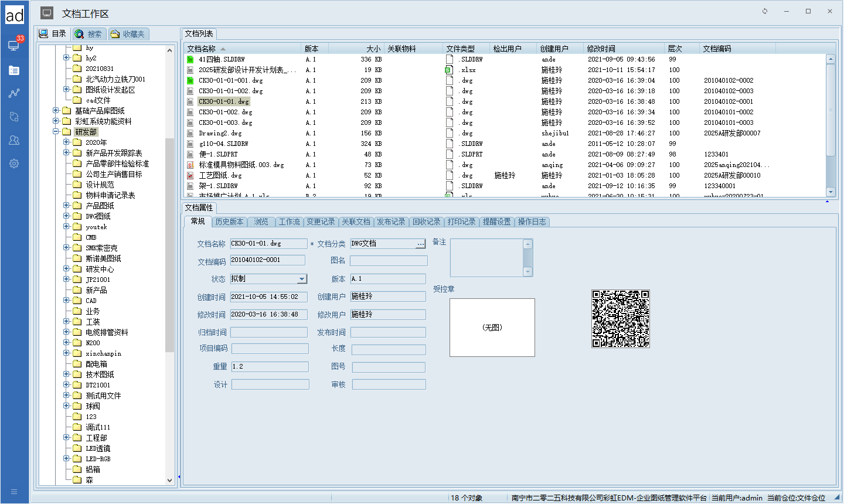Click the refresh icon in the title bar
The width and height of the screenshot is (844, 504).
click(765, 11)
